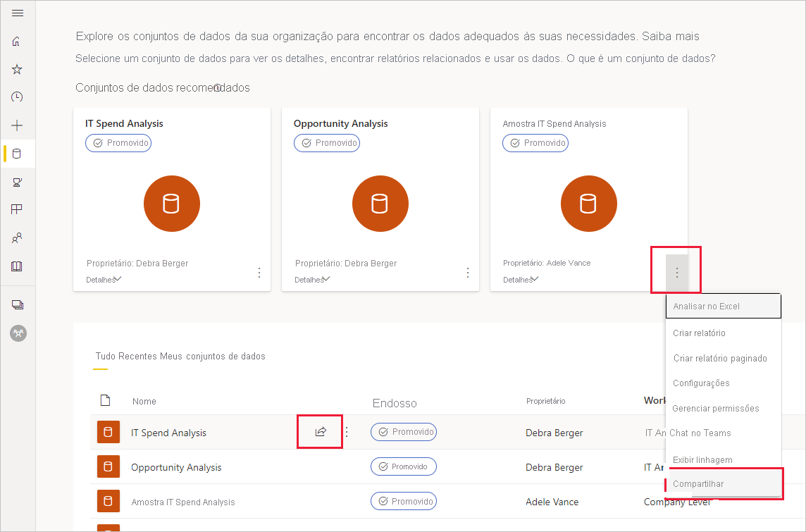Click the round workspace avatar in sidebar
The width and height of the screenshot is (806, 532).
18,333
